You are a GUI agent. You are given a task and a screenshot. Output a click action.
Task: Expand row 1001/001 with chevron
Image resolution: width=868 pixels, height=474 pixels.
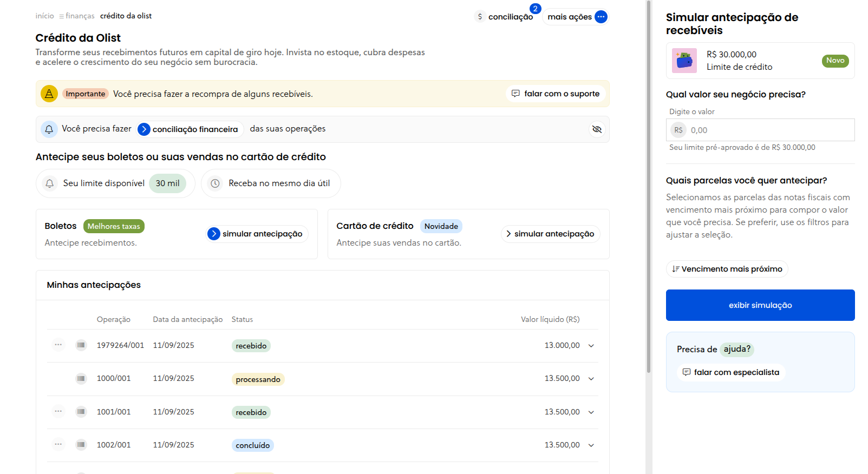591,412
